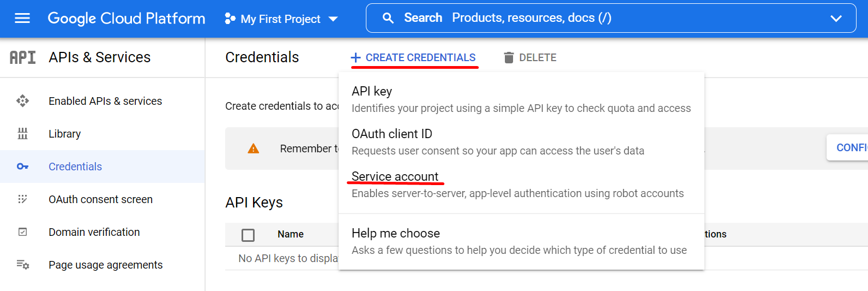
Task: Click the search magnifier icon
Action: coord(388,18)
